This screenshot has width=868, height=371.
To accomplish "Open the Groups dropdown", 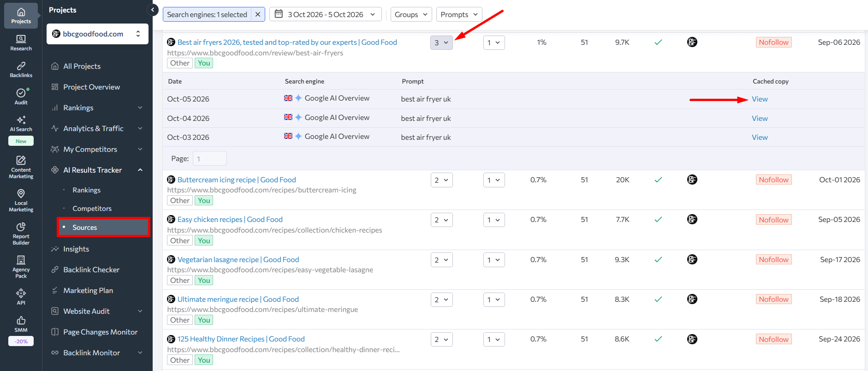I will click(411, 14).
